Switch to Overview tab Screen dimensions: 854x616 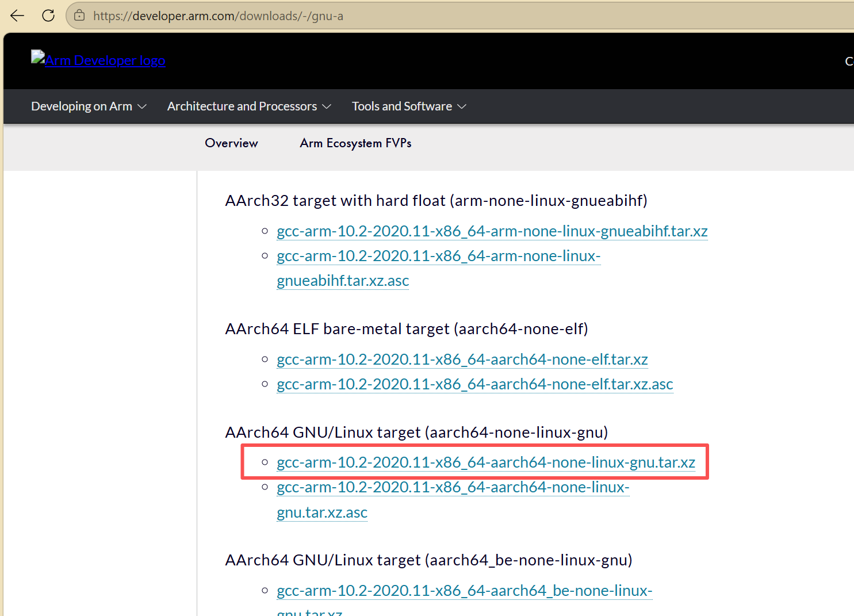click(x=231, y=143)
